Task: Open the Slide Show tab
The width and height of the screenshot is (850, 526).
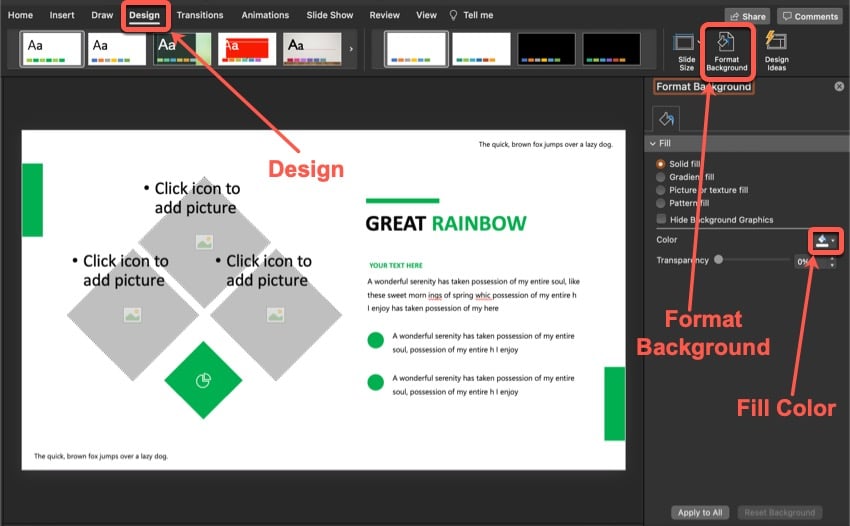Action: [x=329, y=16]
